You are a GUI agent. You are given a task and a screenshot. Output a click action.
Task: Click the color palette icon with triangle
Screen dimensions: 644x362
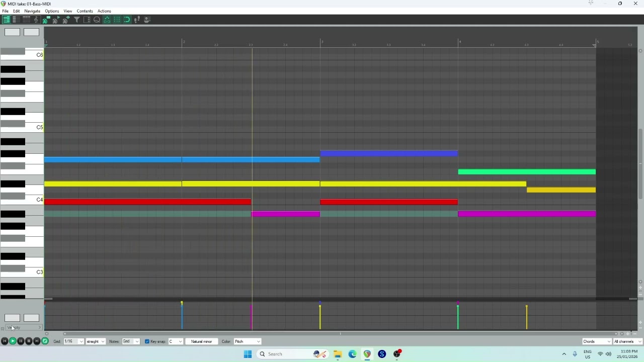(x=56, y=20)
